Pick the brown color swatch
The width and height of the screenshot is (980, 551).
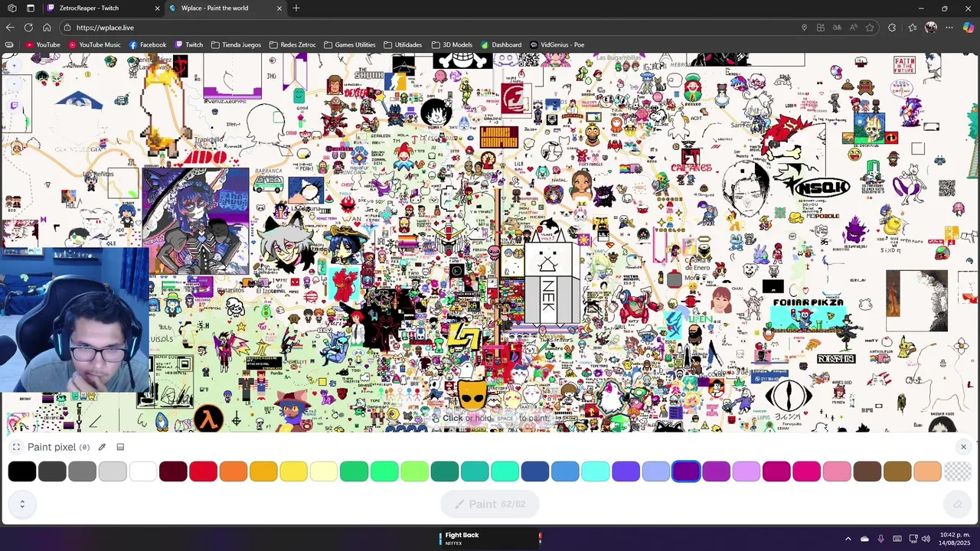point(867,471)
